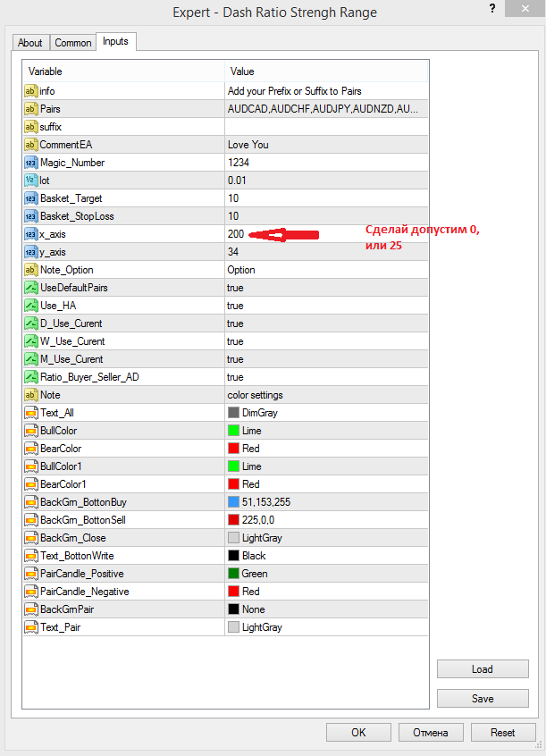Screen dimensions: 546x756
Task: Click the bool icon beside Use_HA
Action: click(31, 306)
